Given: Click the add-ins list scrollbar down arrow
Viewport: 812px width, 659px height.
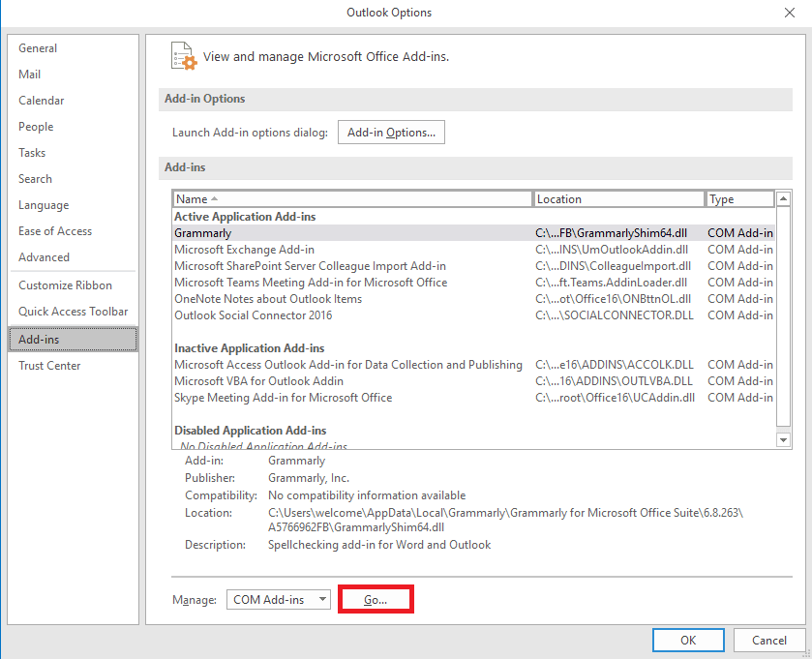Looking at the screenshot, I should point(784,439).
